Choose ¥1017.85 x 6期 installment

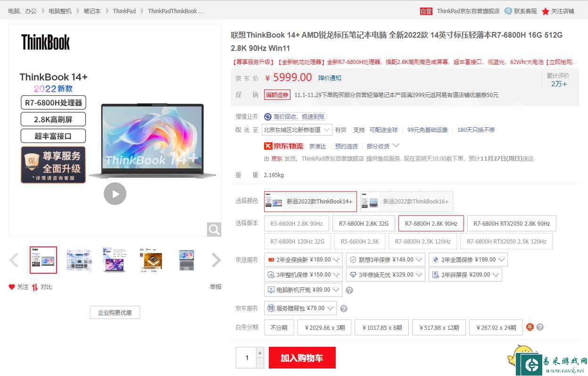pyautogui.click(x=382, y=327)
